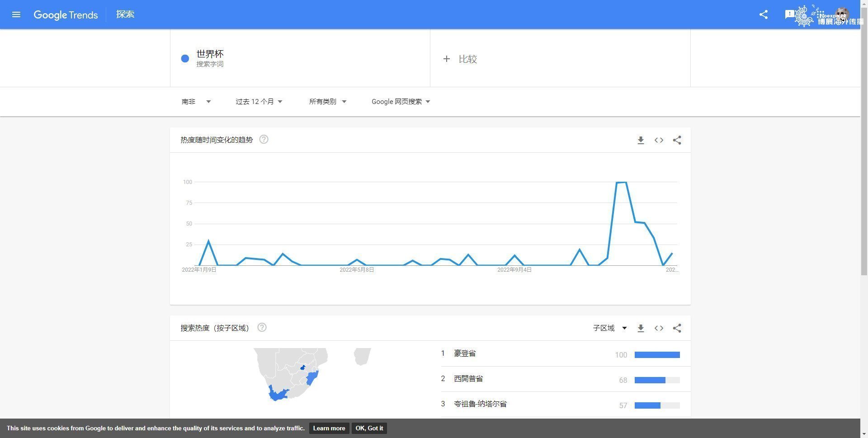Screen dimensions: 868x438
Task: Share the subregion interest widget
Action: click(677, 328)
